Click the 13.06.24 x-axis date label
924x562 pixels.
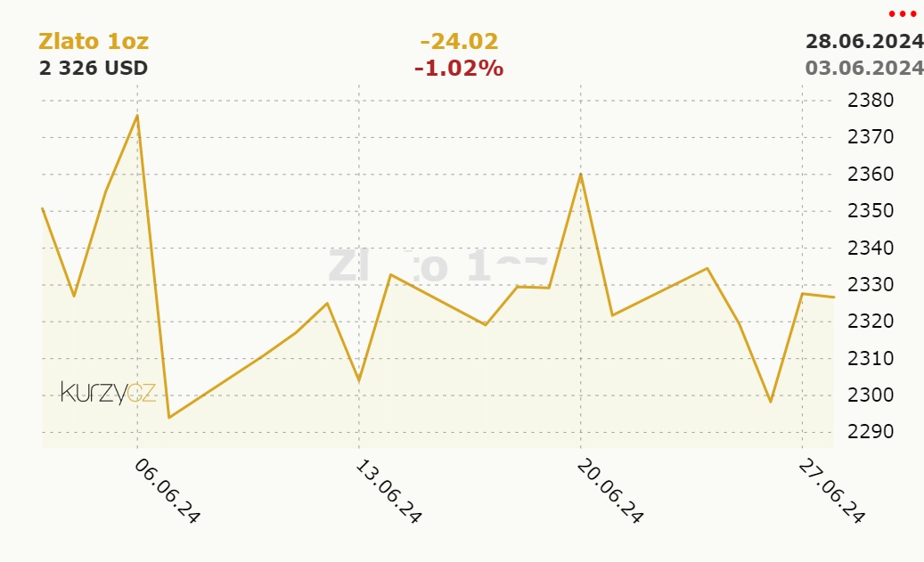[388, 491]
